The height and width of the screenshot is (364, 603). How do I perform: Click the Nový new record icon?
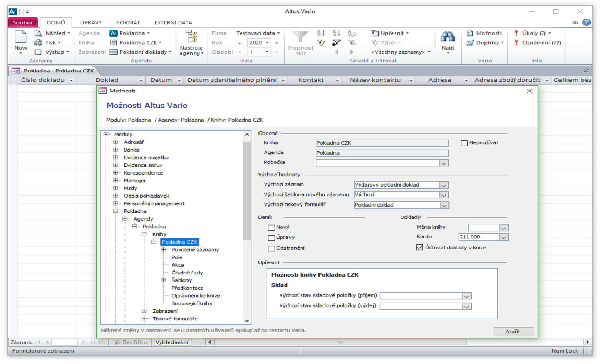[21, 37]
